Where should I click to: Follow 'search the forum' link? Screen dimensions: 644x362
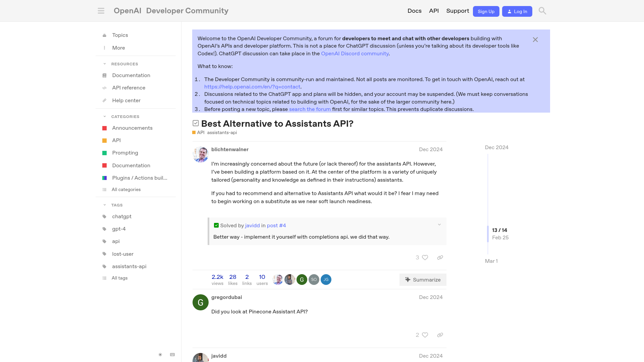pos(310,109)
